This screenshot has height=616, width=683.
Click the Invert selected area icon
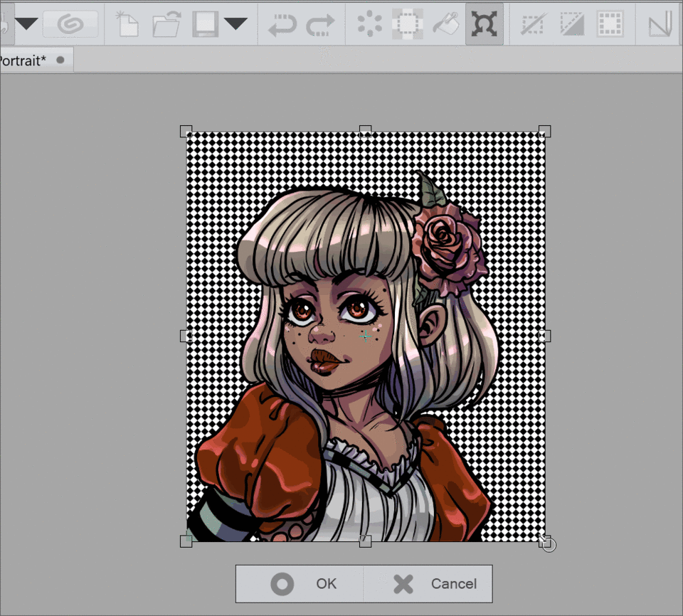[572, 23]
